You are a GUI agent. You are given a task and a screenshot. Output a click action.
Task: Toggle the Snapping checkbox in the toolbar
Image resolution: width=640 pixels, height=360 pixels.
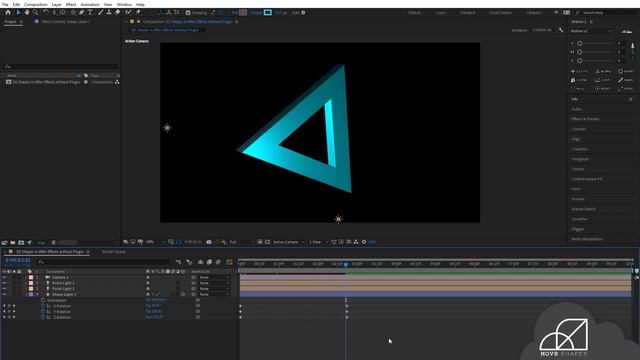point(188,13)
